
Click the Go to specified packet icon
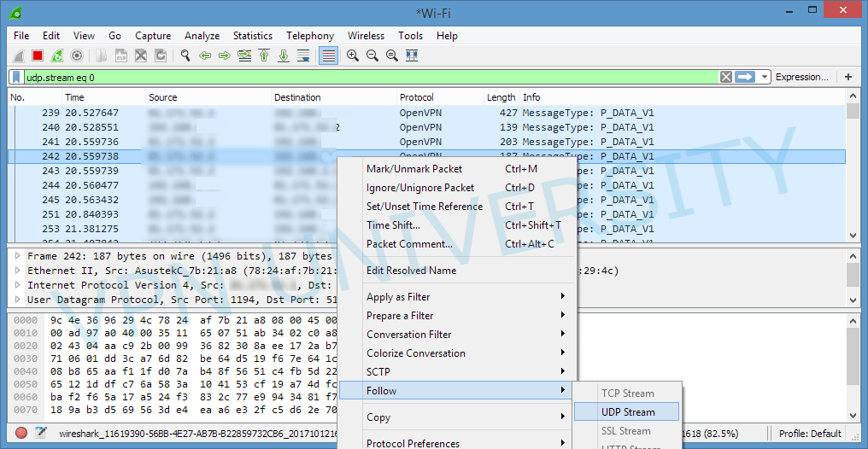244,55
